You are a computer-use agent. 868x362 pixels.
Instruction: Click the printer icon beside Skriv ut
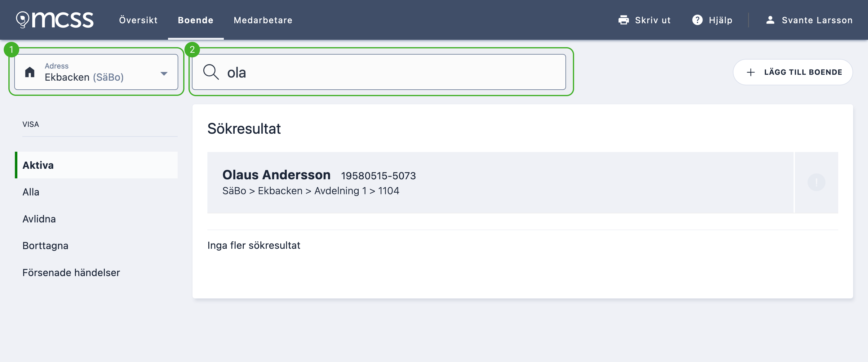623,20
